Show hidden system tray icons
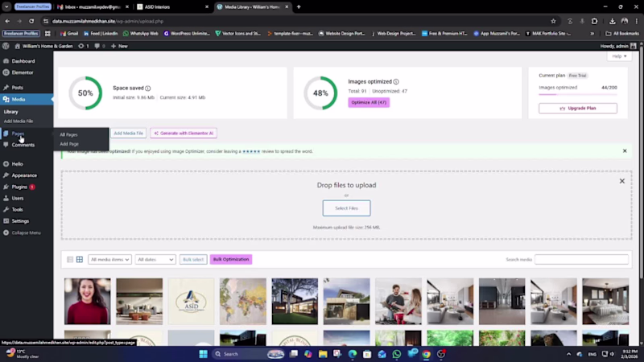The image size is (644, 362). (568, 354)
